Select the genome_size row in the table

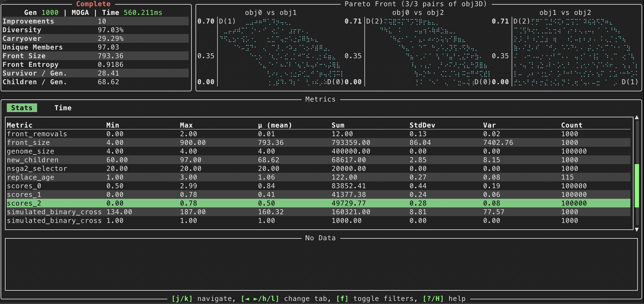[31, 151]
